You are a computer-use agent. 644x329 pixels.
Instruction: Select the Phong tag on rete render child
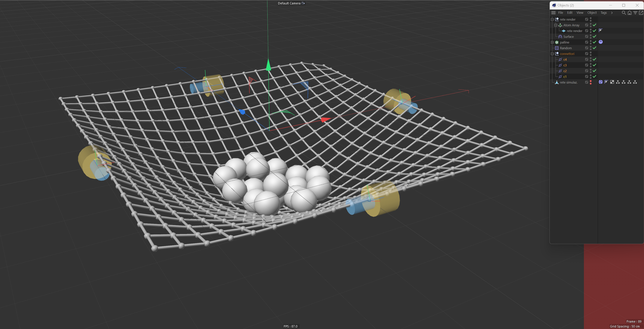(x=600, y=31)
